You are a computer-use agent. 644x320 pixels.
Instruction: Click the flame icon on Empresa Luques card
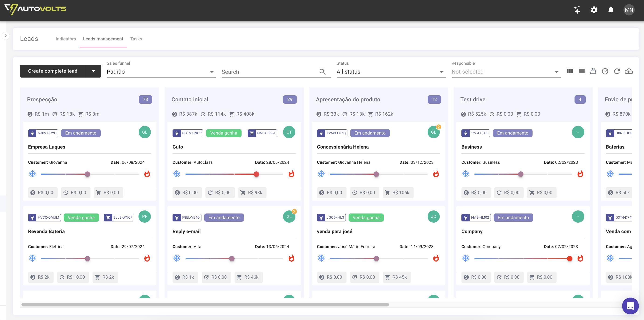tap(147, 174)
